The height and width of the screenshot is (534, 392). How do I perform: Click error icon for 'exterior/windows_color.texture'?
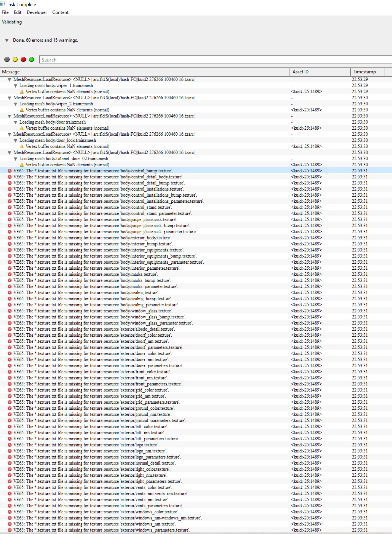tap(10, 512)
